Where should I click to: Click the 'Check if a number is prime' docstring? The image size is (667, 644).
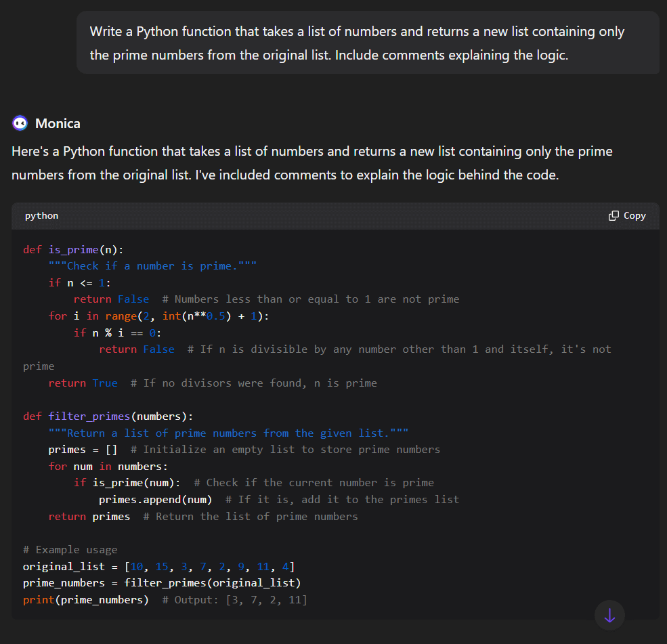(152, 266)
